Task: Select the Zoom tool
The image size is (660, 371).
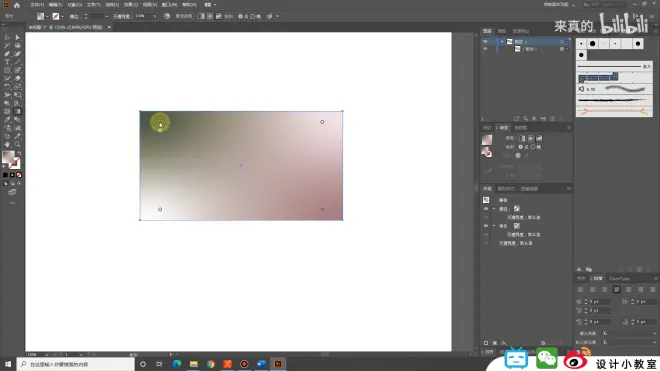Action: [18, 144]
